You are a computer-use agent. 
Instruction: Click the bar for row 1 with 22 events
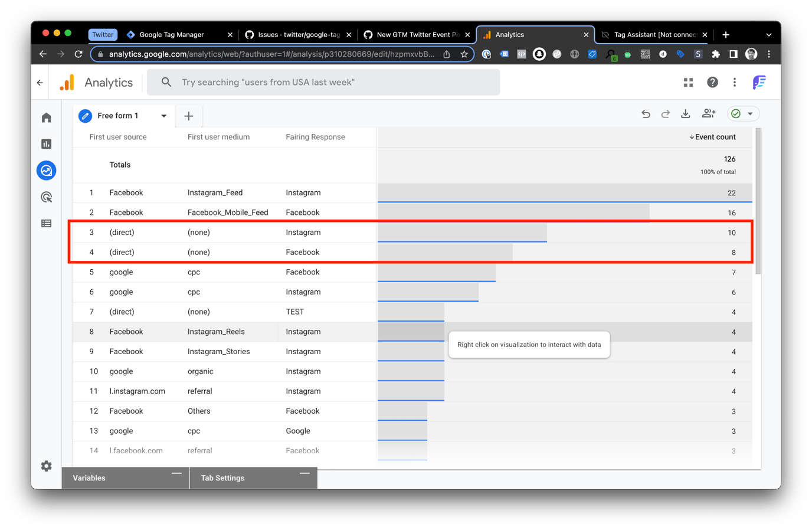point(565,193)
